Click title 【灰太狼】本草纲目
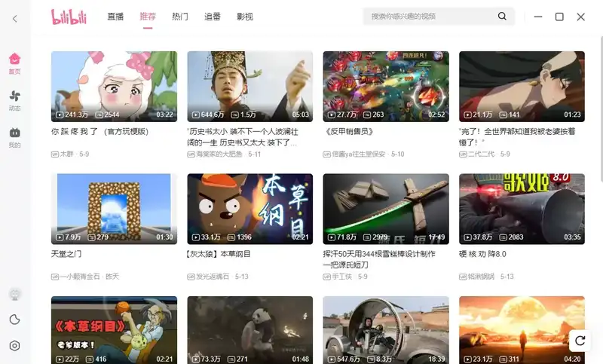The image size is (603, 364). click(219, 254)
